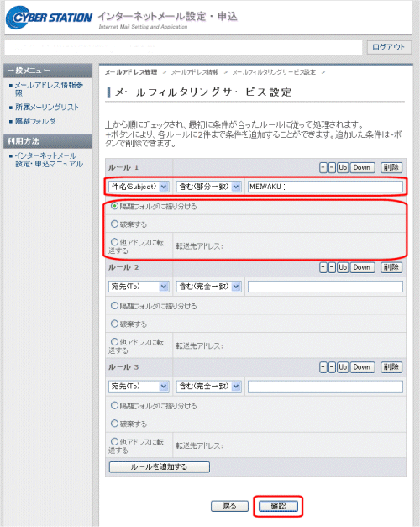Click 削除 button for Rule 2
This screenshot has height=527, width=420.
391,267
